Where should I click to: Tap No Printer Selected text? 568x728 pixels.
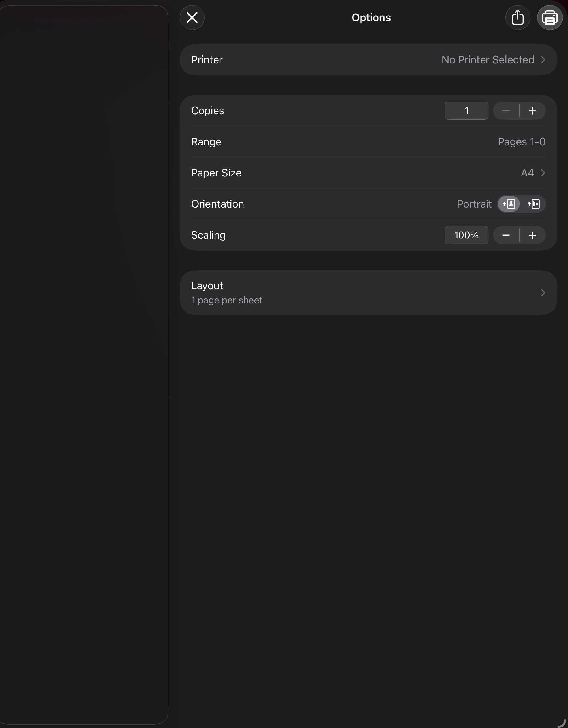click(488, 60)
